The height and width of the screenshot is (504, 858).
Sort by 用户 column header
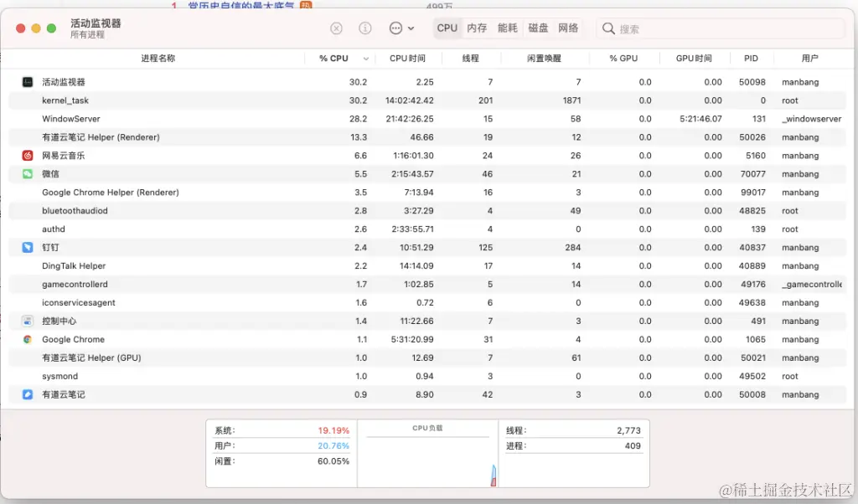pyautogui.click(x=810, y=59)
